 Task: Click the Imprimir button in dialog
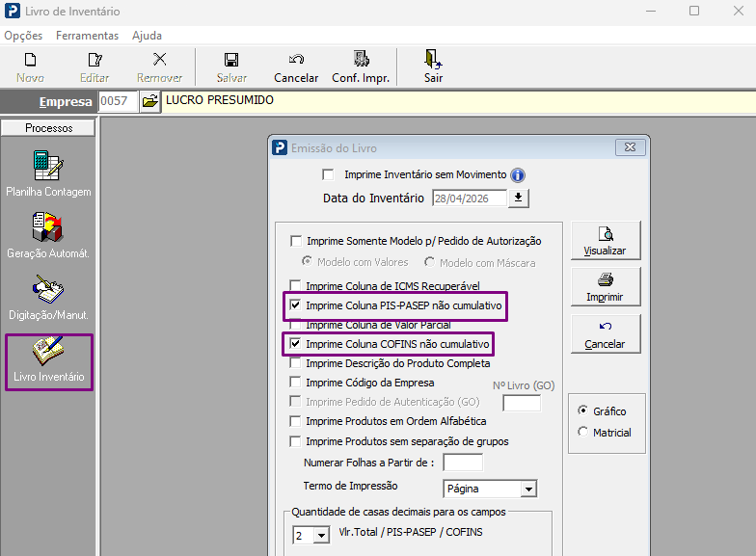coord(606,287)
